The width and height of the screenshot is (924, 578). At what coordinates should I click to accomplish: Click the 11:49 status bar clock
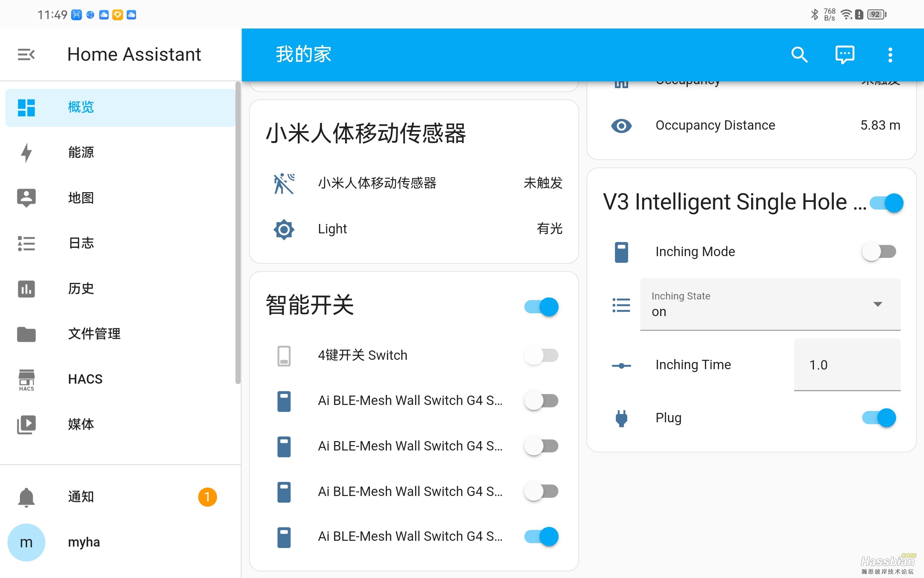tap(52, 14)
